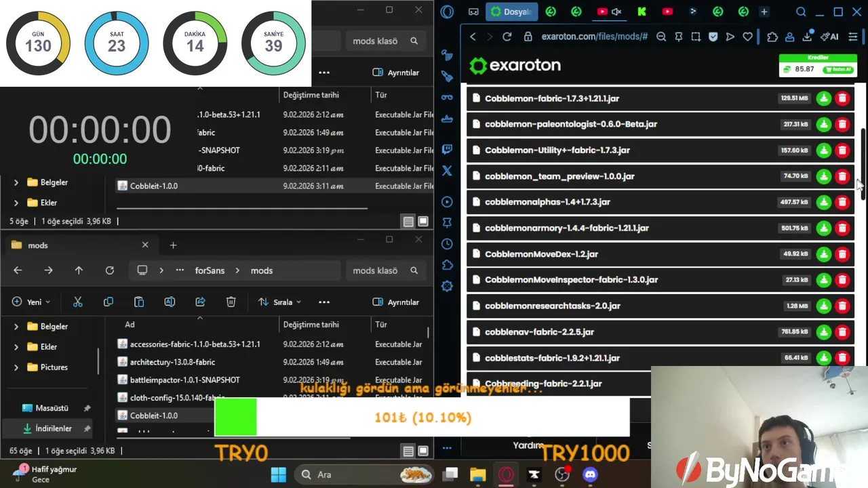The height and width of the screenshot is (488, 868).
Task: Switch to large icons view in background Explorer window
Action: pos(423,221)
